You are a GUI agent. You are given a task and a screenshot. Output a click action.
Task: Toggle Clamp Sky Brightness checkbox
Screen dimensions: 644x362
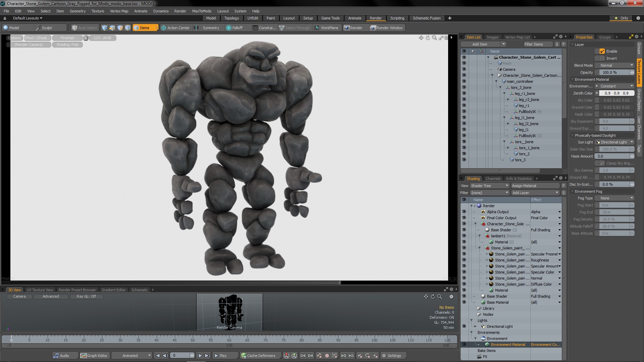tap(602, 163)
